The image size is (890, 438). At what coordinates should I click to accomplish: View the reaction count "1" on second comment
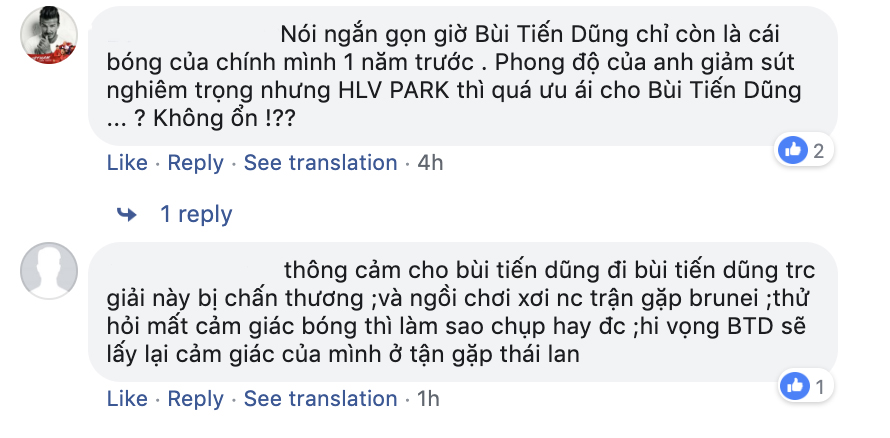click(818, 386)
